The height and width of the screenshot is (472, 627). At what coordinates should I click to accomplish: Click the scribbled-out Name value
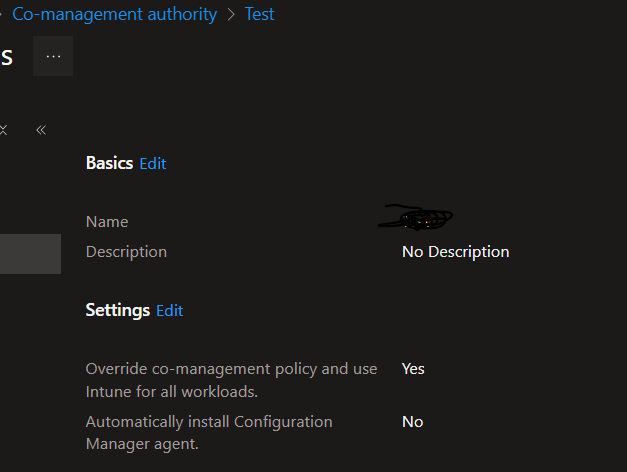pos(417,217)
